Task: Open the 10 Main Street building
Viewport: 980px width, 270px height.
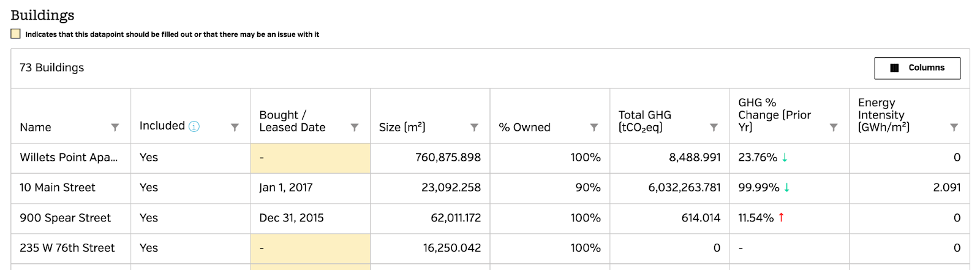Action: tap(58, 188)
